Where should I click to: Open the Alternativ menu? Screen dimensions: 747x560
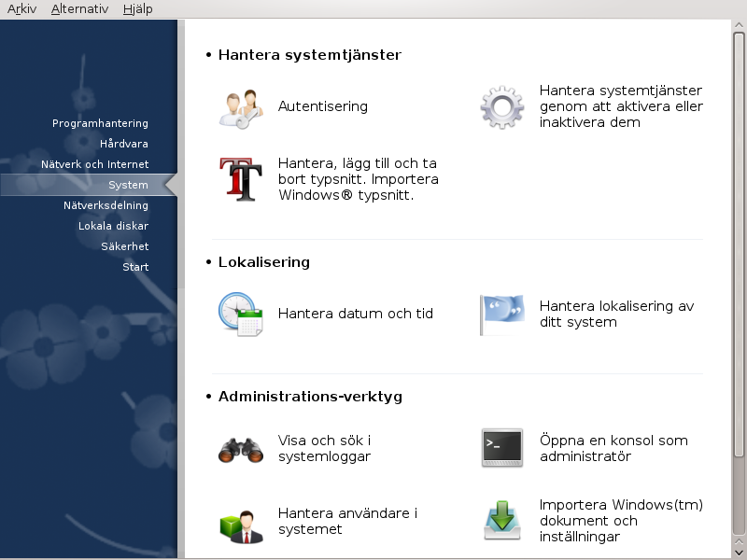[79, 8]
